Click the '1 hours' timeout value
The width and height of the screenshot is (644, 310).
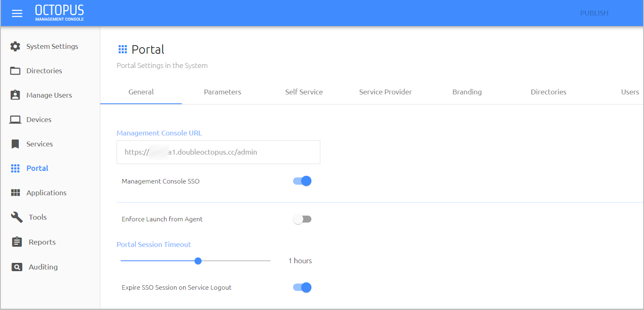tap(300, 261)
